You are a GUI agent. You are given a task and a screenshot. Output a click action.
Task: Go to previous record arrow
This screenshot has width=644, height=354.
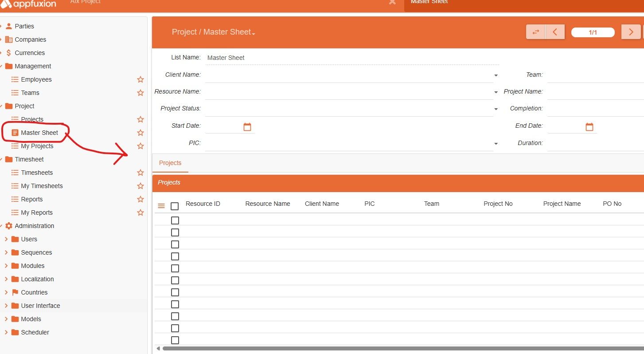pos(555,32)
